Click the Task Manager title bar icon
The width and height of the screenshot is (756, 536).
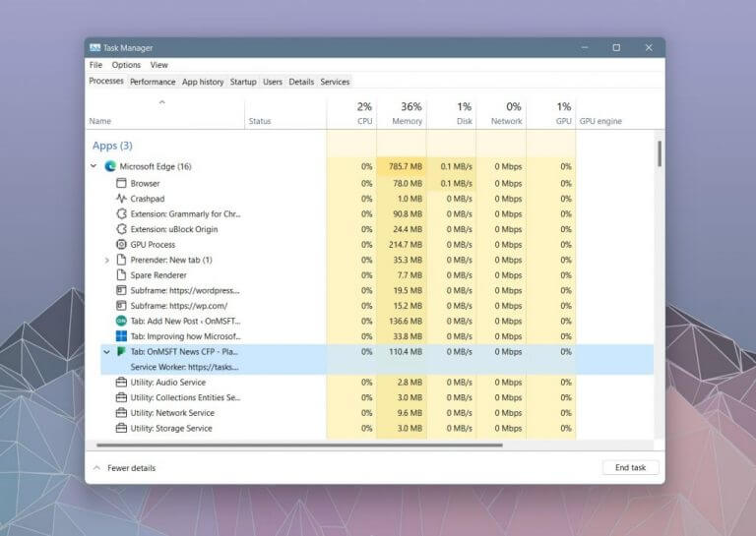(94, 47)
